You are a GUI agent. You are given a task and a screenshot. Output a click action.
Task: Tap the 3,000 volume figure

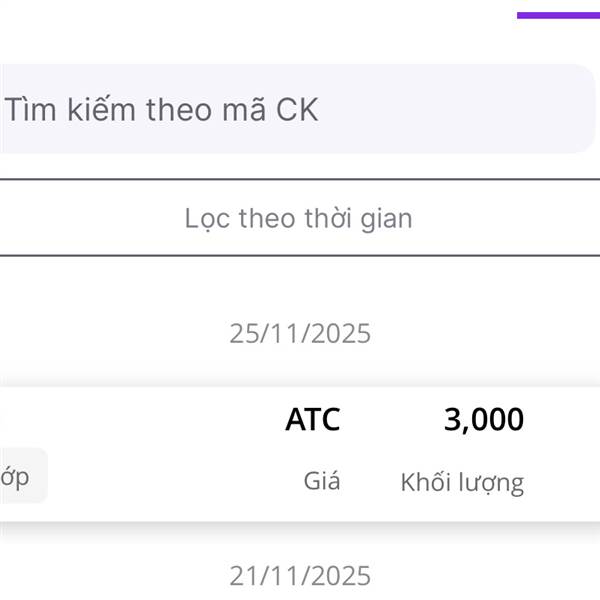484,420
